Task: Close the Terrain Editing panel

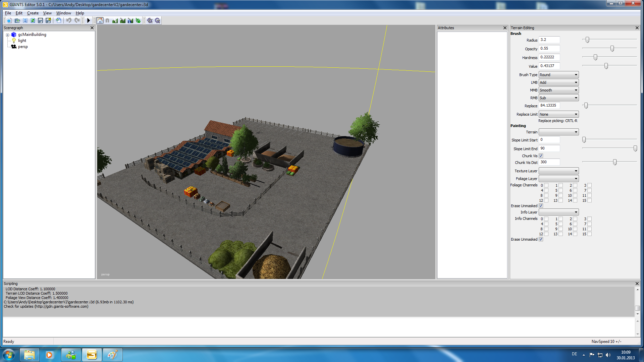Action: [637, 28]
